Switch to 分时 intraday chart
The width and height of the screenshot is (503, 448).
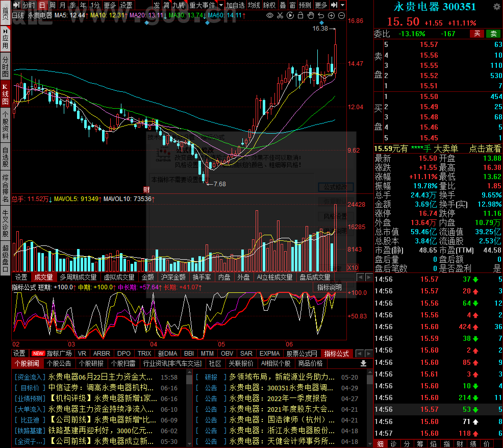click(29, 5)
